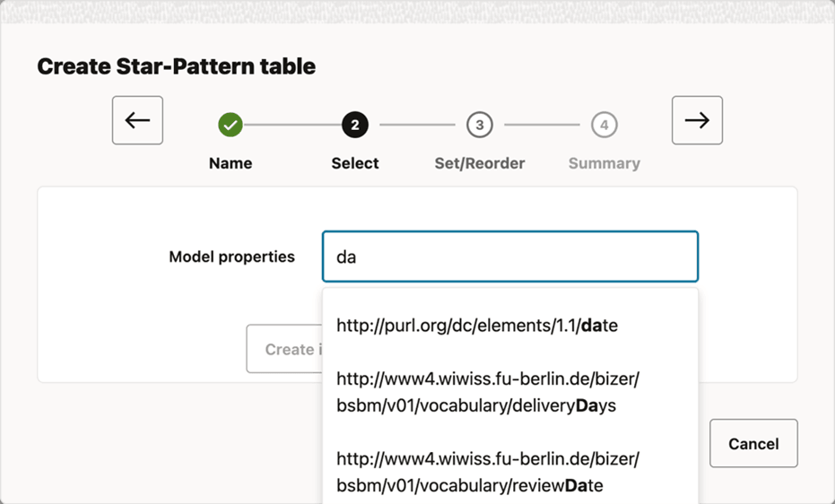Jump to the Set/Reorder step label

point(480,163)
